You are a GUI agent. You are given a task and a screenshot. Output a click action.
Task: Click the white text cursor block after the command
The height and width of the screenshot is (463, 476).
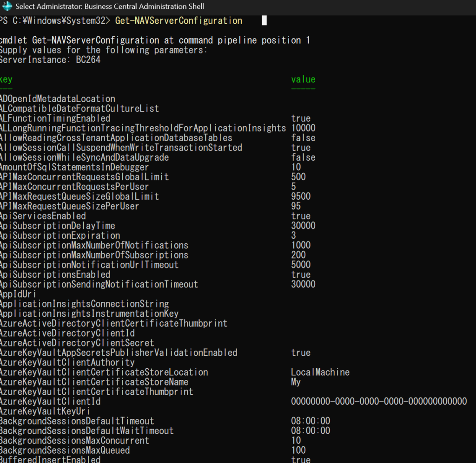pos(264,21)
